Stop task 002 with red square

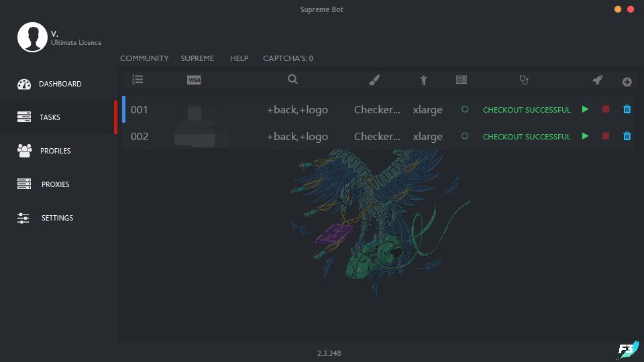coord(605,136)
